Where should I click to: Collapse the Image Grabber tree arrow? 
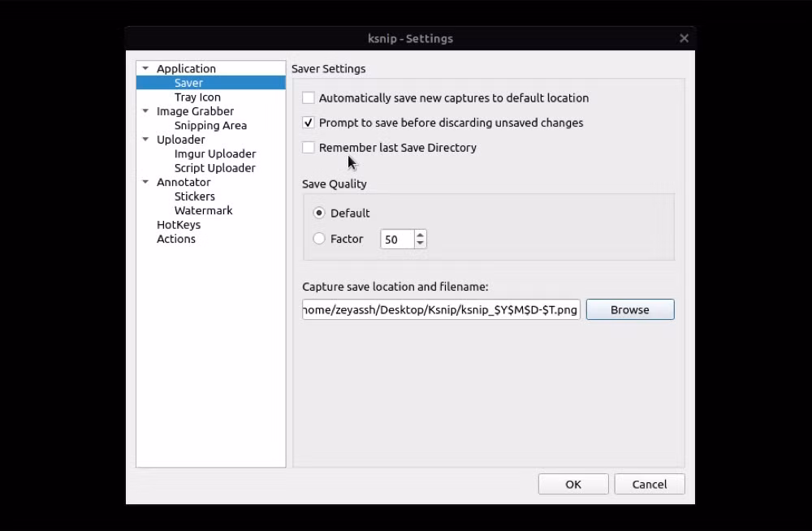[x=145, y=111]
